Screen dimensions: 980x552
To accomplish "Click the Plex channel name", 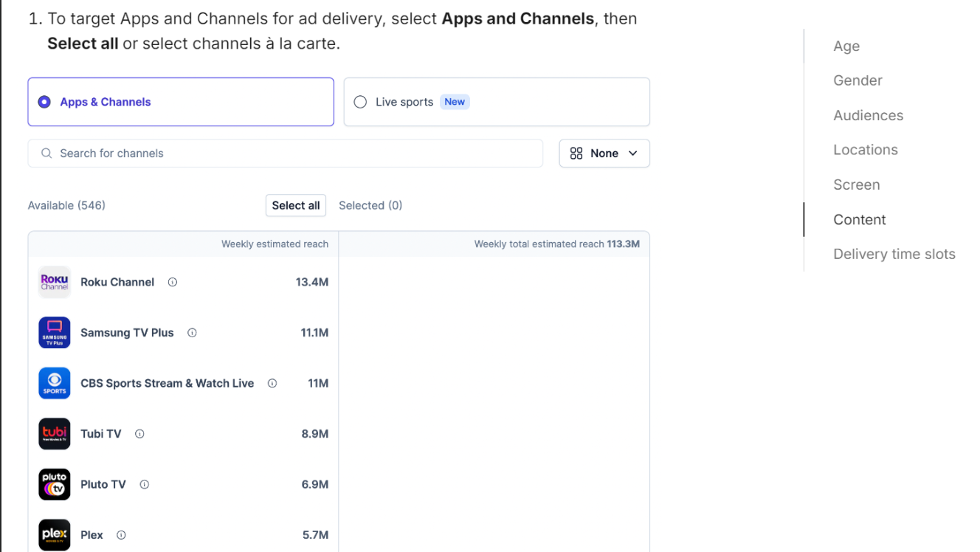I will click(92, 535).
